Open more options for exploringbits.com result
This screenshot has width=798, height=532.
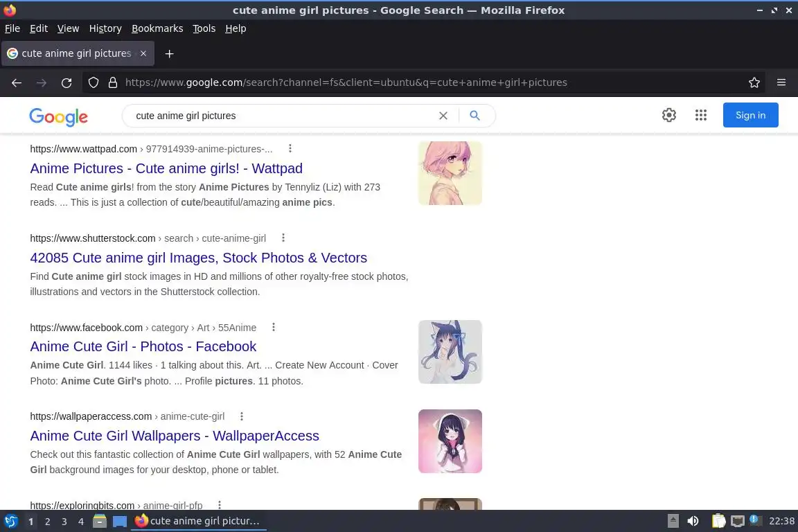pos(220,504)
